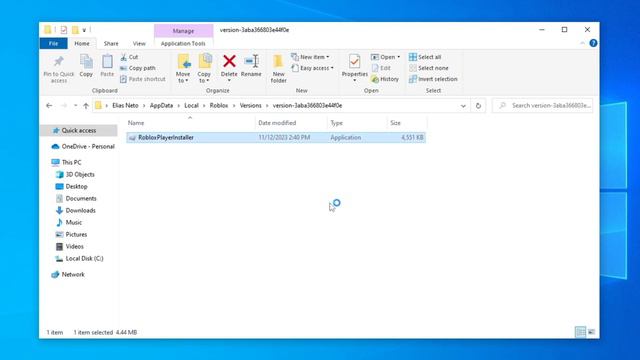The width and height of the screenshot is (640, 360).
Task: Expand the address bar history dropdown
Action: (463, 106)
